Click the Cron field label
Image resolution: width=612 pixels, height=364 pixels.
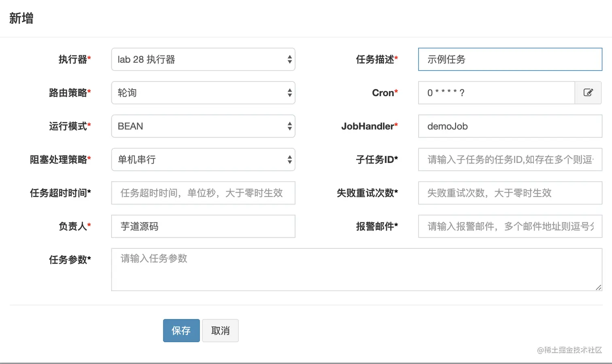pos(385,93)
